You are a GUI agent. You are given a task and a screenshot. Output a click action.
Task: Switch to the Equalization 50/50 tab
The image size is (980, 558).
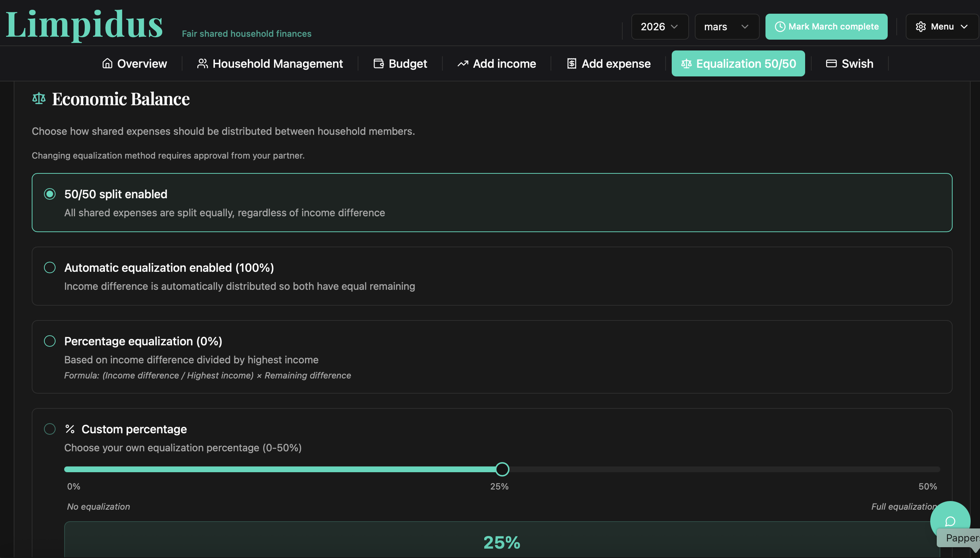pos(738,63)
